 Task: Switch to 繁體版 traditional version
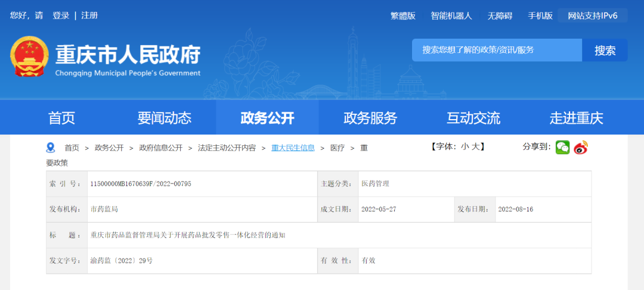click(x=403, y=16)
